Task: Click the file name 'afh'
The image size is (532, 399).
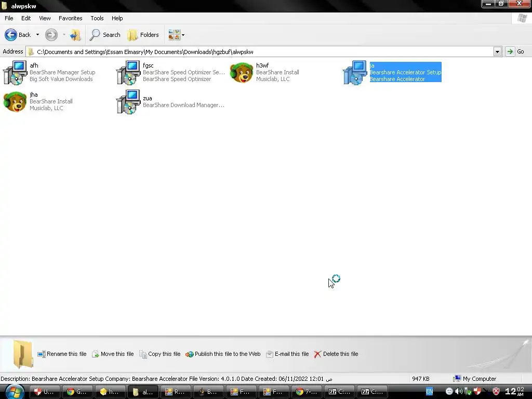Action: click(x=34, y=65)
